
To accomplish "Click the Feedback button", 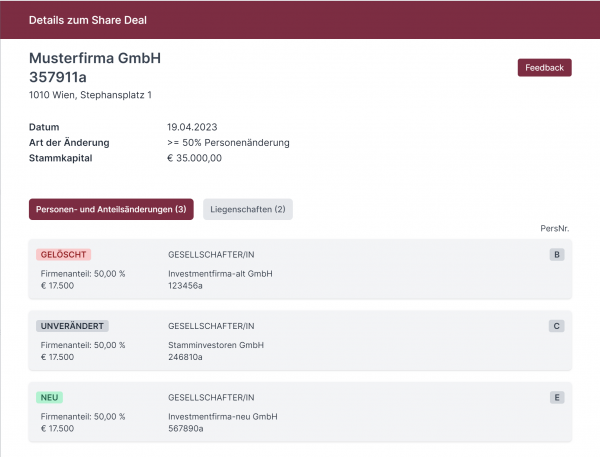I will [544, 68].
